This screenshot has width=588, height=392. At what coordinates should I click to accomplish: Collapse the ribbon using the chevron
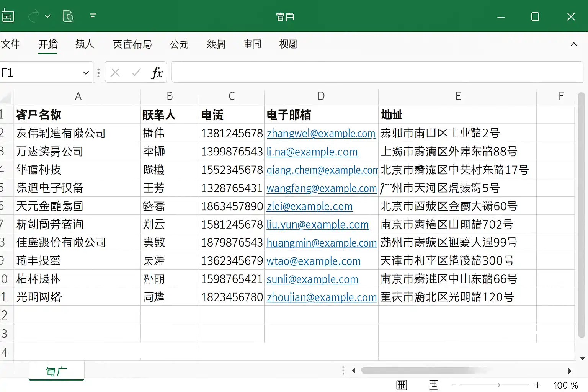(x=573, y=44)
